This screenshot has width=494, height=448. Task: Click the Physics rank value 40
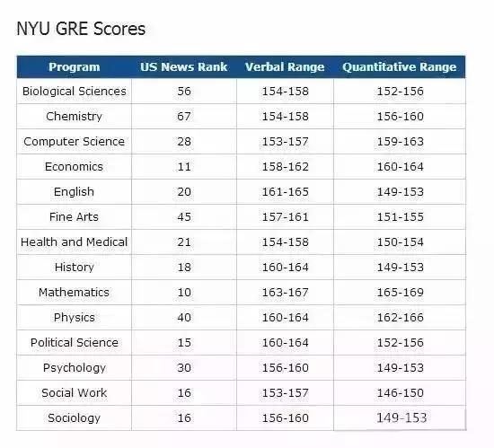(x=184, y=318)
